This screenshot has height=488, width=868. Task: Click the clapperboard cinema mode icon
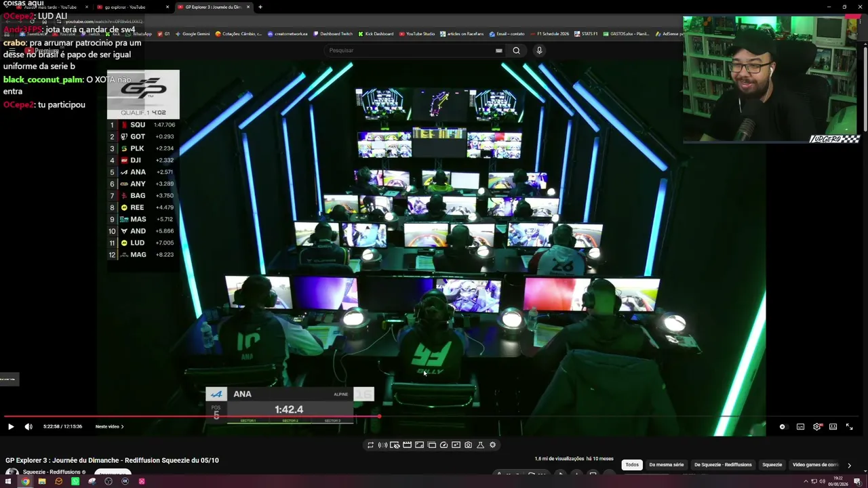click(x=407, y=445)
